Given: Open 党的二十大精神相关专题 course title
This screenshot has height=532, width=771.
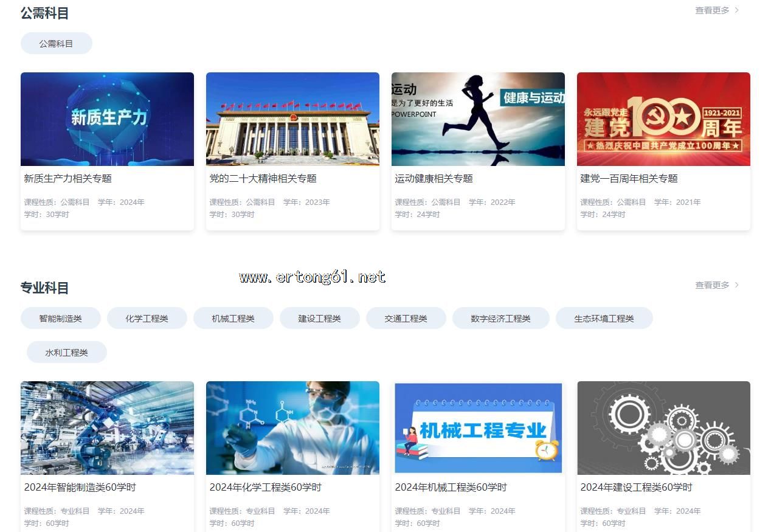Looking at the screenshot, I should click(x=263, y=179).
